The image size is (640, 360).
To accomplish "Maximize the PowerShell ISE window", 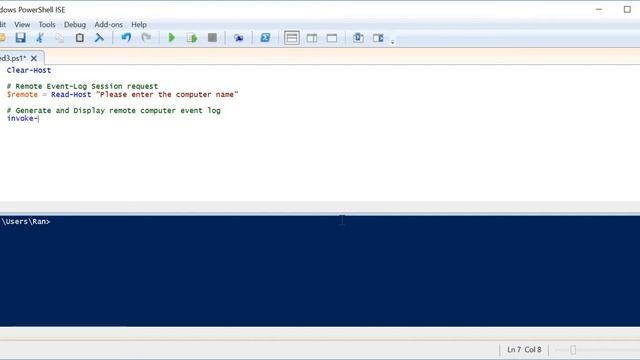I will click(x=627, y=9).
